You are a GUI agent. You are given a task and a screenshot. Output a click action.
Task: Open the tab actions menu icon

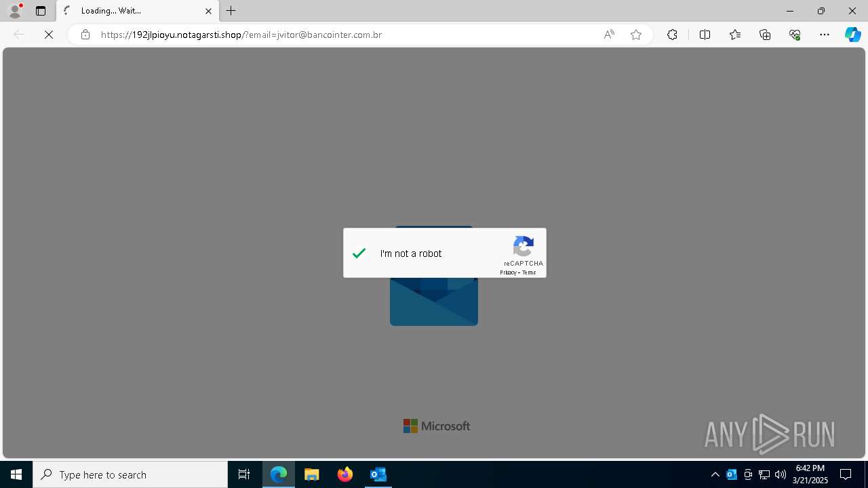[41, 11]
